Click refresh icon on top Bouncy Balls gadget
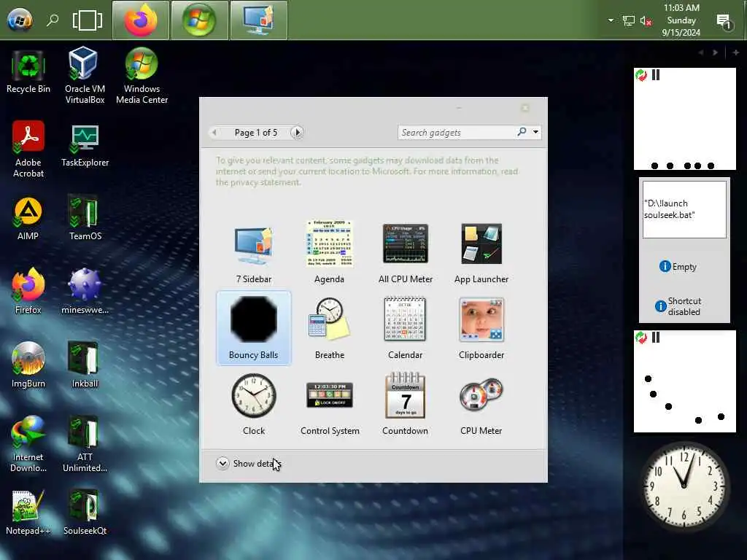 pos(641,75)
